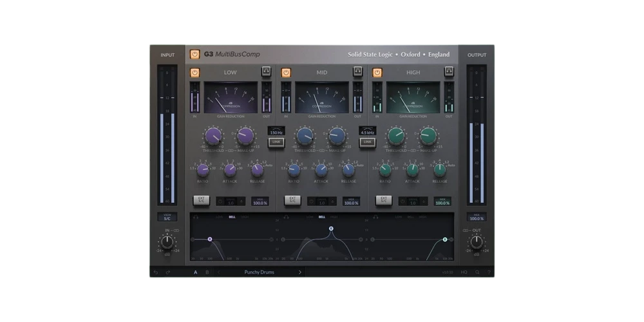Adjust the LOW band Threshold knob

click(214, 136)
